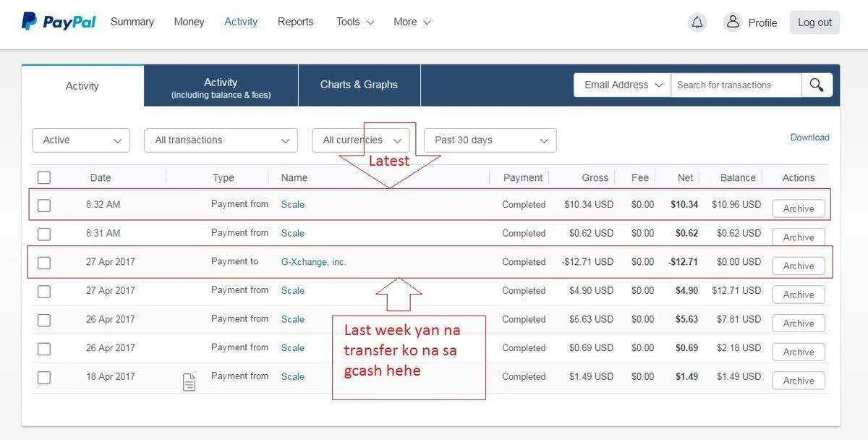The height and width of the screenshot is (440, 868).
Task: Check the 8:31 AM transaction checkbox
Action: 44,234
